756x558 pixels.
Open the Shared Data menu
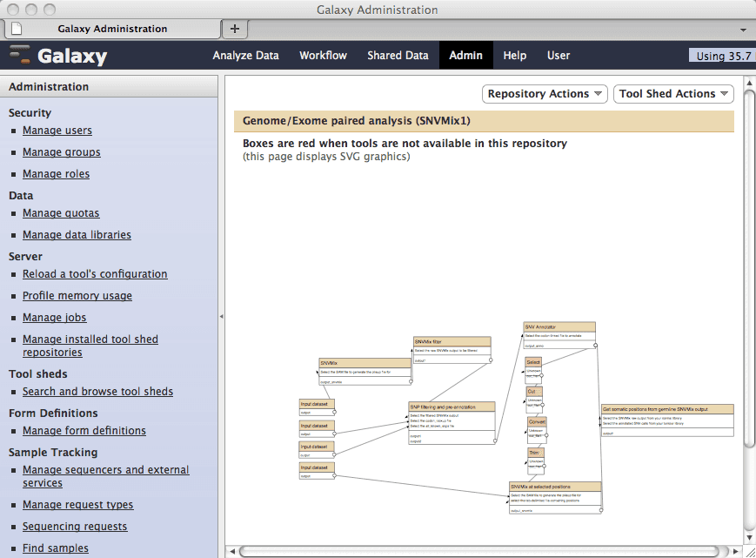click(x=398, y=56)
